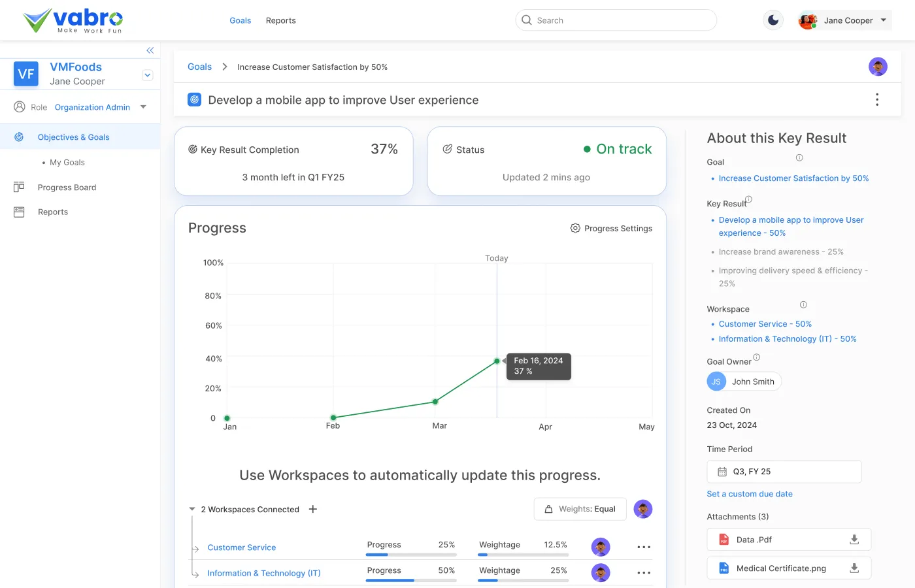The image size is (915, 588).
Task: Collapse the 2 Workspaces Connected list
Action: (192, 510)
